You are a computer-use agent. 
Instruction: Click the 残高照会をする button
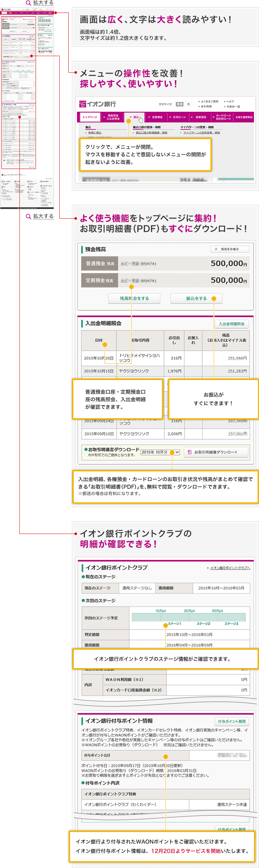coord(135,298)
